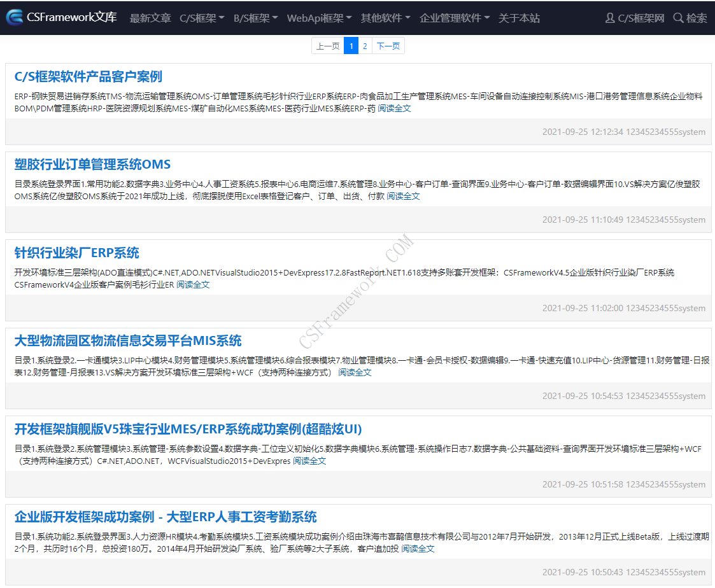Expand the C/S框架 dropdown menu

coord(202,18)
